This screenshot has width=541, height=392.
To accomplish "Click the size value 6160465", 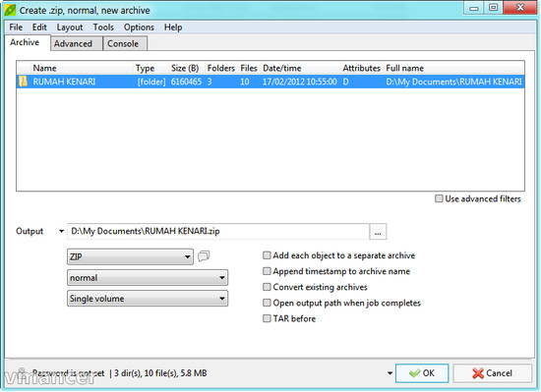I will point(186,82).
